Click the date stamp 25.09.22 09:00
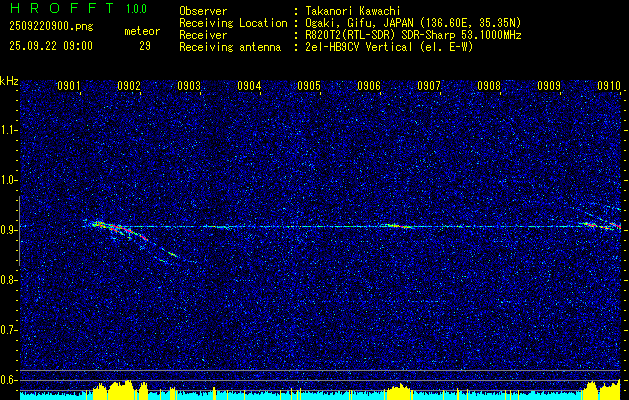The image size is (629, 400). [51, 46]
